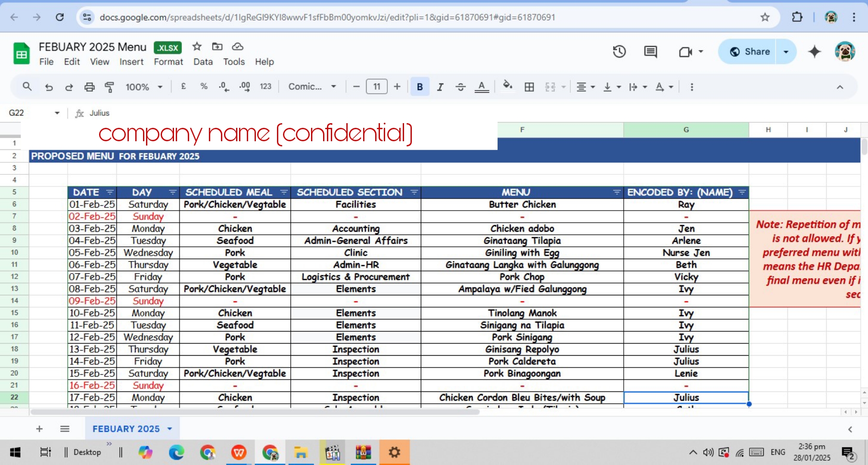Open the Format menu

coord(168,62)
